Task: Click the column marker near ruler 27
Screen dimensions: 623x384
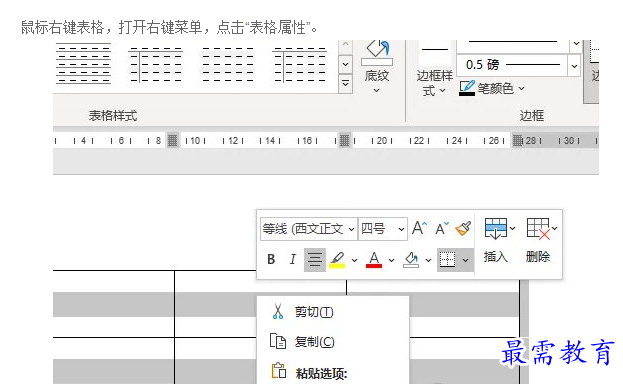Action: (517, 140)
